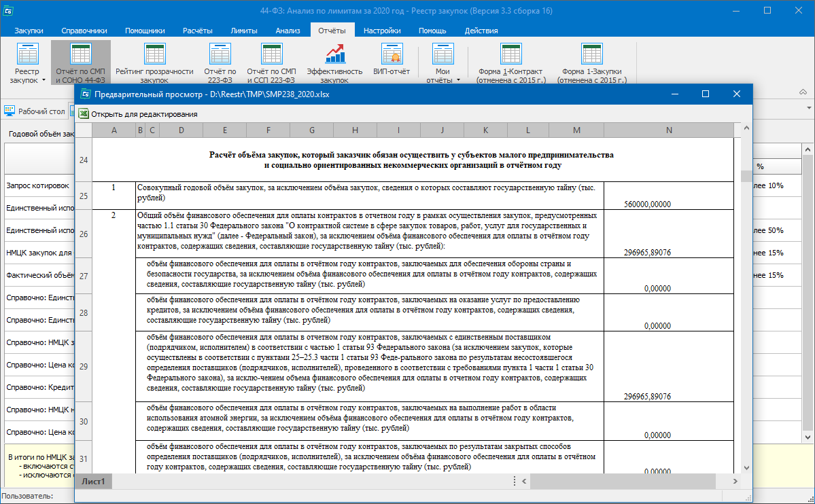Click main window scrollbar up arrow

click(808, 149)
